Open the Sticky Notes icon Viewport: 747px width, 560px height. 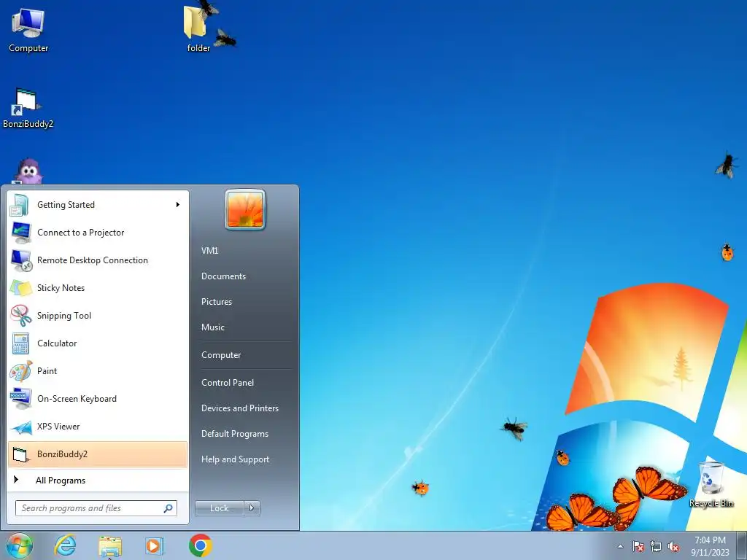21,288
